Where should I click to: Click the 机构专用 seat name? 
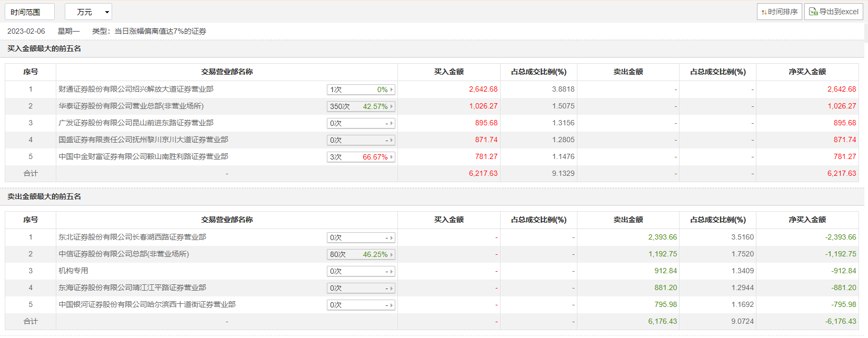tap(73, 271)
